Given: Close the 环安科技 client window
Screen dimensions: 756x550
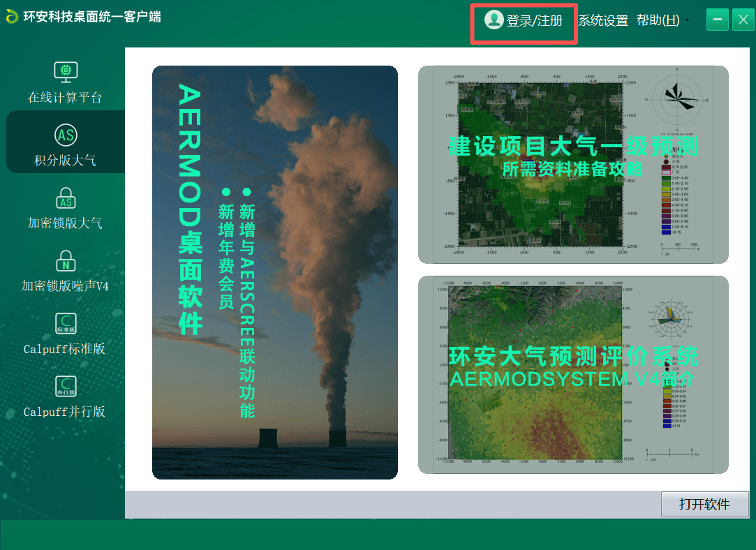Looking at the screenshot, I should point(742,20).
